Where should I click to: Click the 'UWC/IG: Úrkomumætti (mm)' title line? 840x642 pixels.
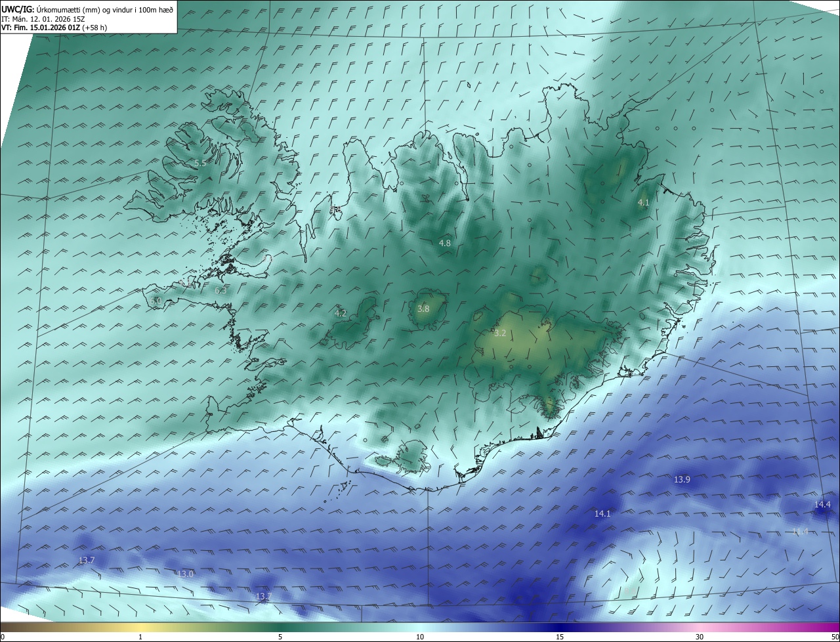(x=87, y=9)
